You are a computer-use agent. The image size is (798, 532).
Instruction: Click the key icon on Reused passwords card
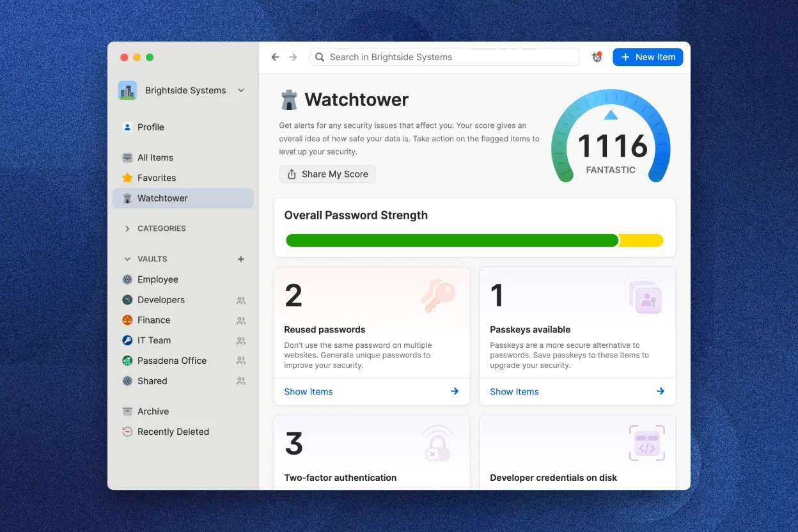tap(438, 296)
